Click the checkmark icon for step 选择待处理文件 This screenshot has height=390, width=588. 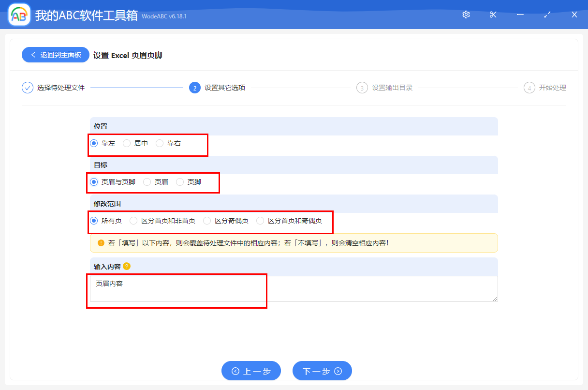coord(28,88)
